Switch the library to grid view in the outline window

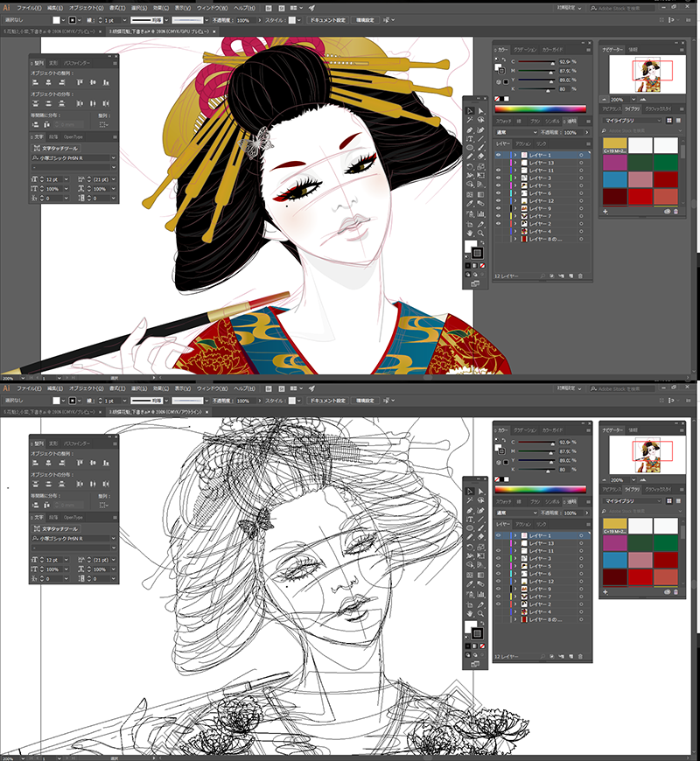click(668, 501)
